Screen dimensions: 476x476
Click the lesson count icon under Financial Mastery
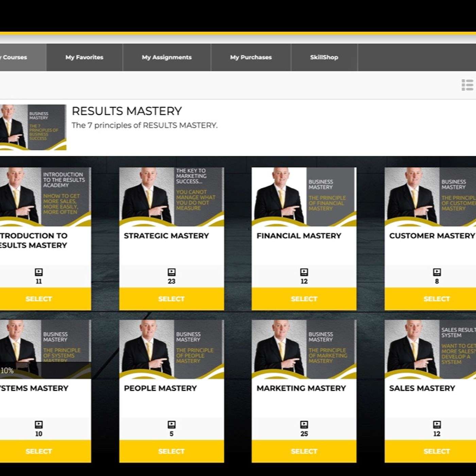304,272
